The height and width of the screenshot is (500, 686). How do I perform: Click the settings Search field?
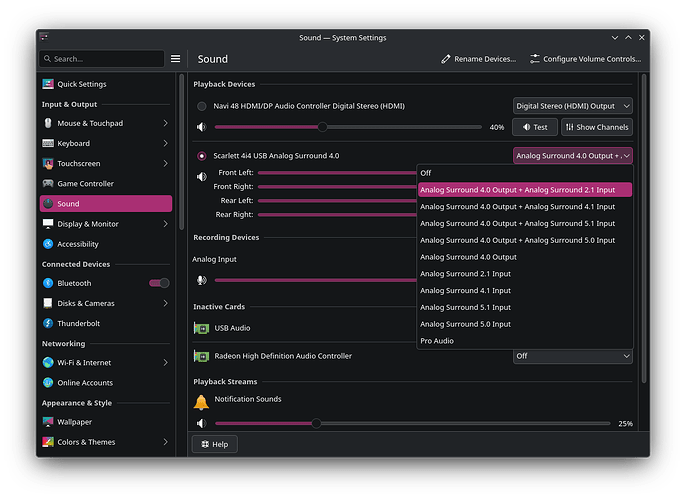click(102, 59)
